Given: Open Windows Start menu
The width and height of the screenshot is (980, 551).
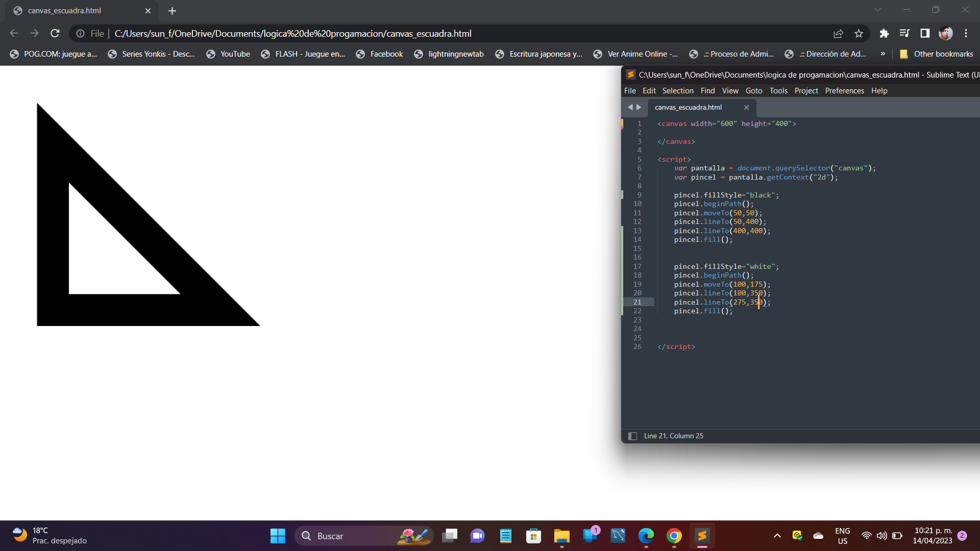Looking at the screenshot, I should click(x=278, y=536).
